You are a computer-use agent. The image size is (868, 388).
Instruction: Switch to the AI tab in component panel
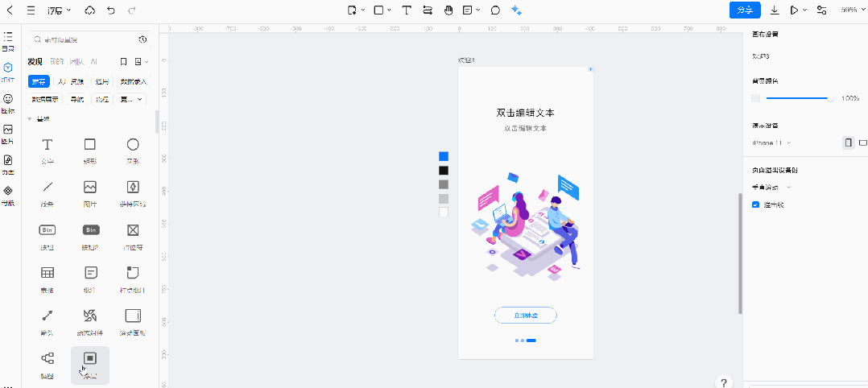point(93,61)
